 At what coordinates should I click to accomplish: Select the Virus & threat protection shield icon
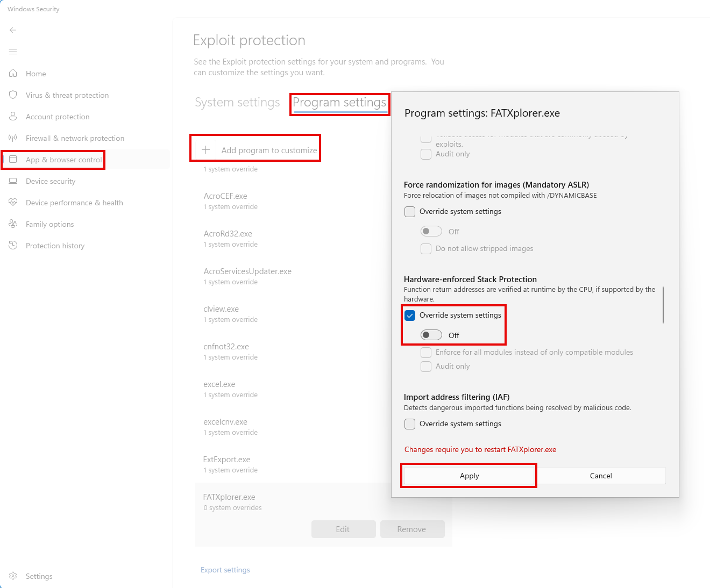point(13,95)
